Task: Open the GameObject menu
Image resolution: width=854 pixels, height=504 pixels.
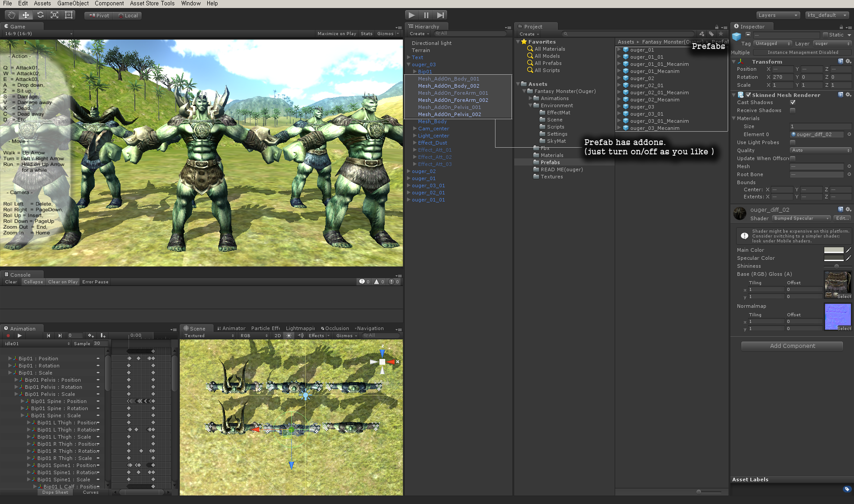Action: pyautogui.click(x=73, y=4)
